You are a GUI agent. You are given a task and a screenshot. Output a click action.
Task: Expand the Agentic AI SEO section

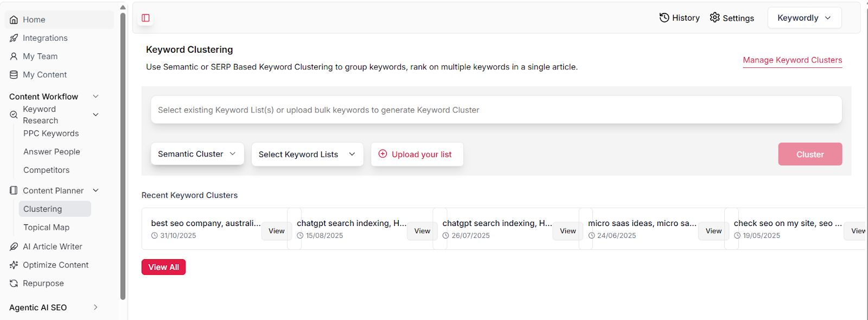[x=95, y=308]
